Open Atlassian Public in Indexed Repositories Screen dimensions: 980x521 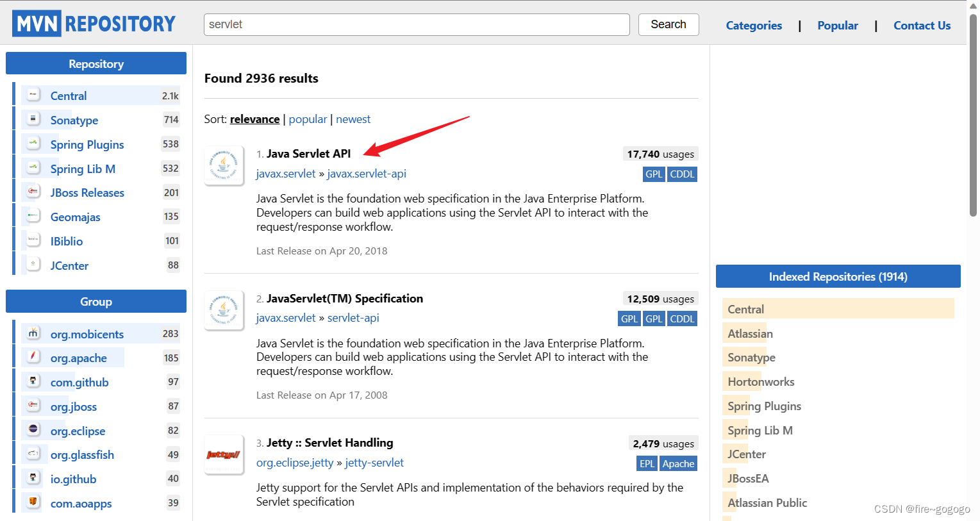pos(767,503)
